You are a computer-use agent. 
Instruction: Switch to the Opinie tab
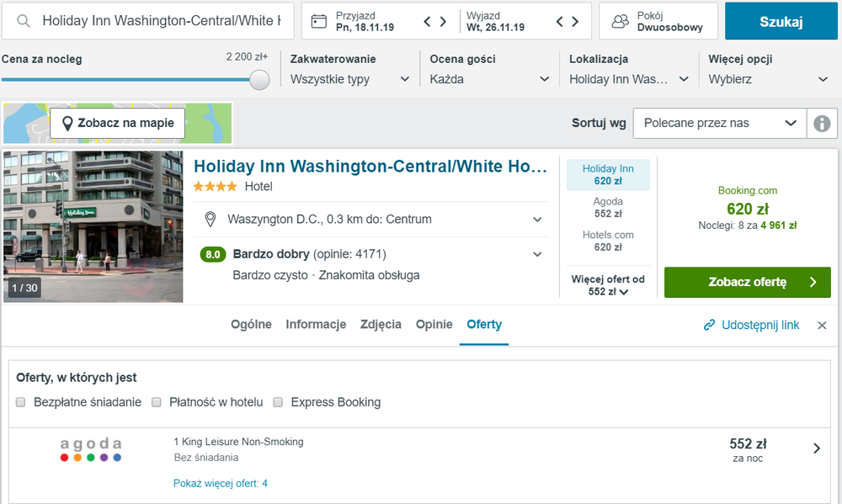tap(434, 325)
